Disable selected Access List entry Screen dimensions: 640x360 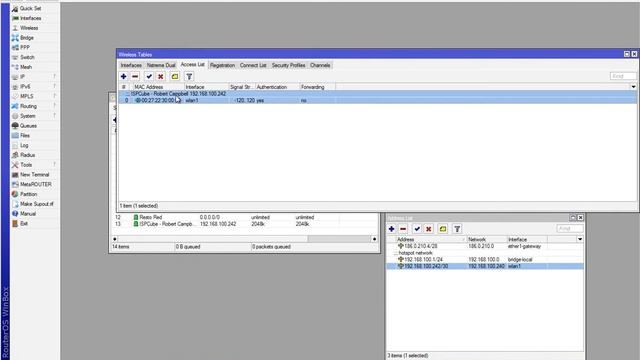coord(161,76)
